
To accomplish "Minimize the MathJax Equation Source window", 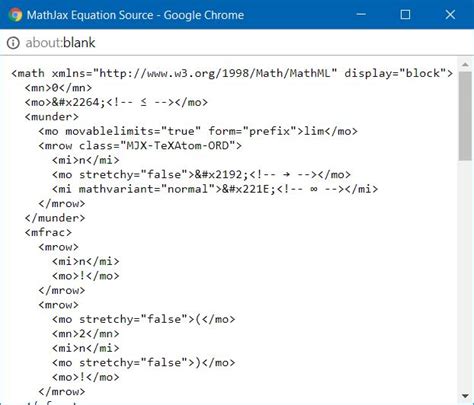I will tap(361, 15).
